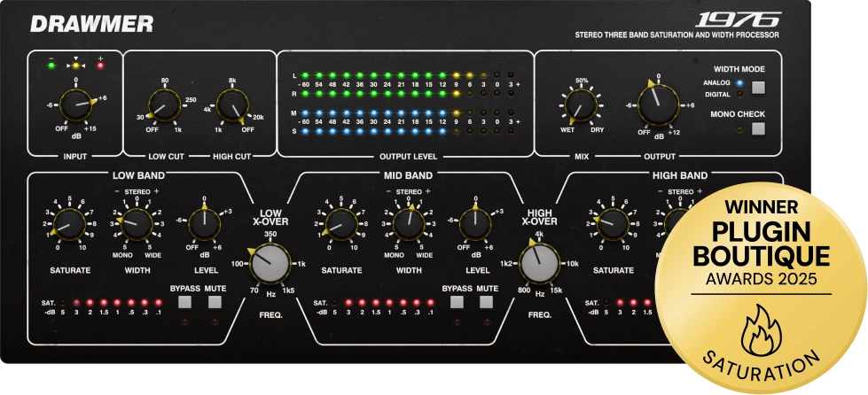Click the Mid Band Width knob
Viewport: 868px width, 395px height.
(x=408, y=223)
